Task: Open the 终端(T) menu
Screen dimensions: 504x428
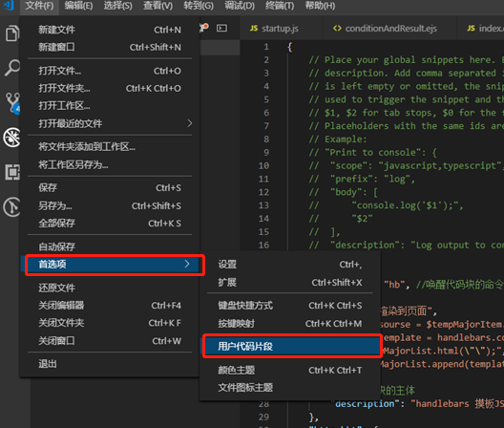Action: click(x=280, y=6)
